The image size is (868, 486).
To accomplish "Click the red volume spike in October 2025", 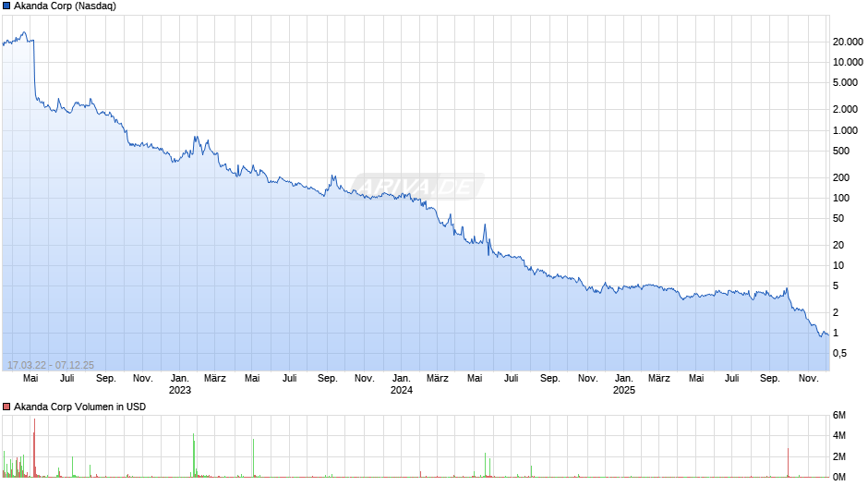I will [788, 463].
